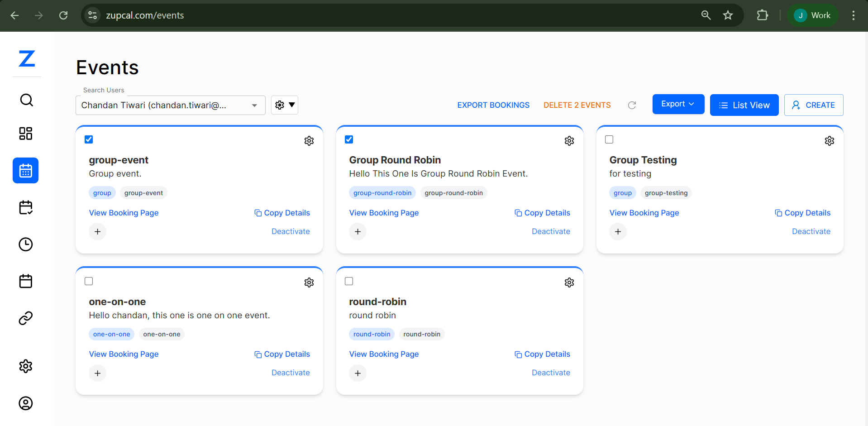
Task: Open search from the left sidebar
Action: tap(26, 100)
